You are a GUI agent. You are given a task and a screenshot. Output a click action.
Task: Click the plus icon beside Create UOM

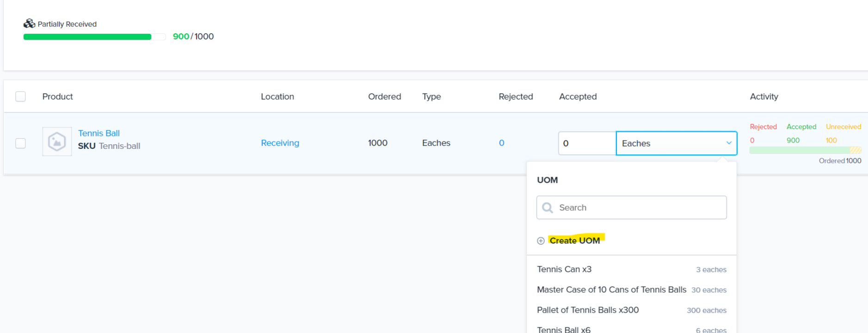(541, 241)
